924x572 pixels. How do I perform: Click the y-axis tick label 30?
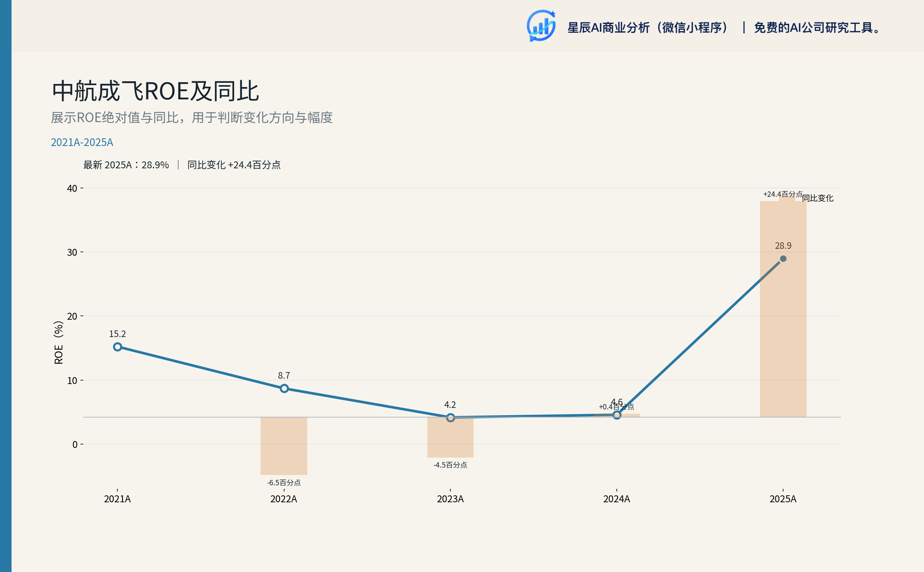72,252
